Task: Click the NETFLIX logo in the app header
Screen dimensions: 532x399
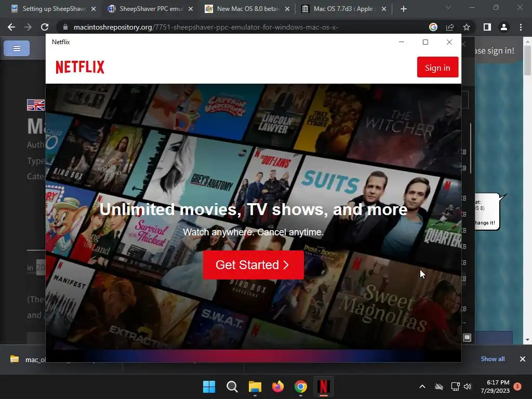Action: coord(80,67)
